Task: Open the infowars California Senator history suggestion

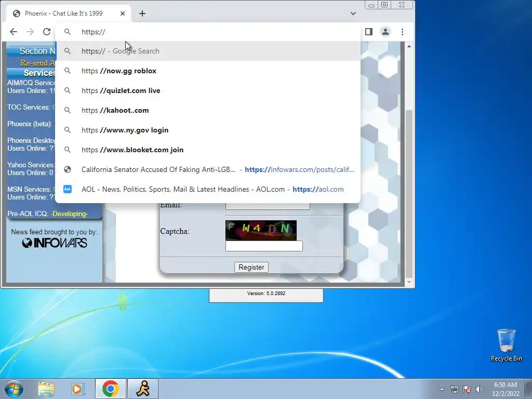Action: pos(208,169)
